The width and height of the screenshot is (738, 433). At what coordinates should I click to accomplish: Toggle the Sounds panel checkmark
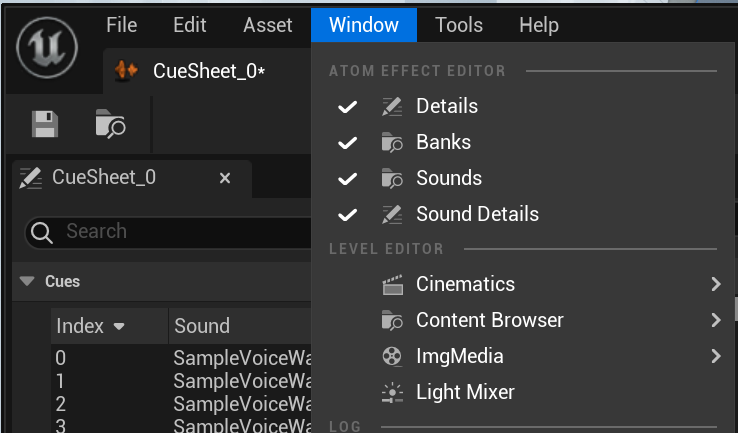pos(347,179)
